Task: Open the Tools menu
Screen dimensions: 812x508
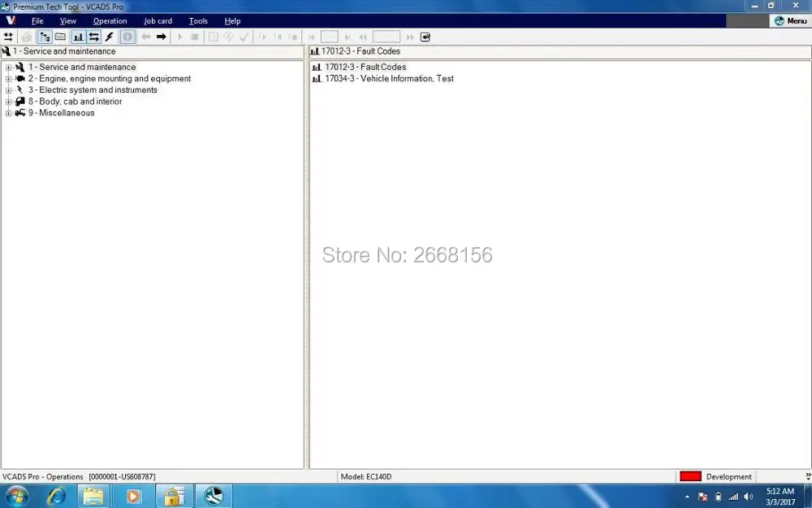Action: click(198, 21)
